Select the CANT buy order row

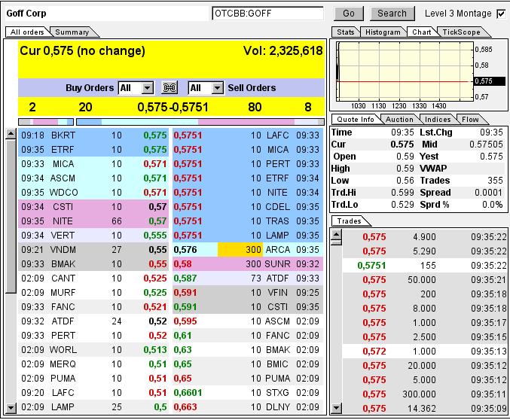coord(93,278)
